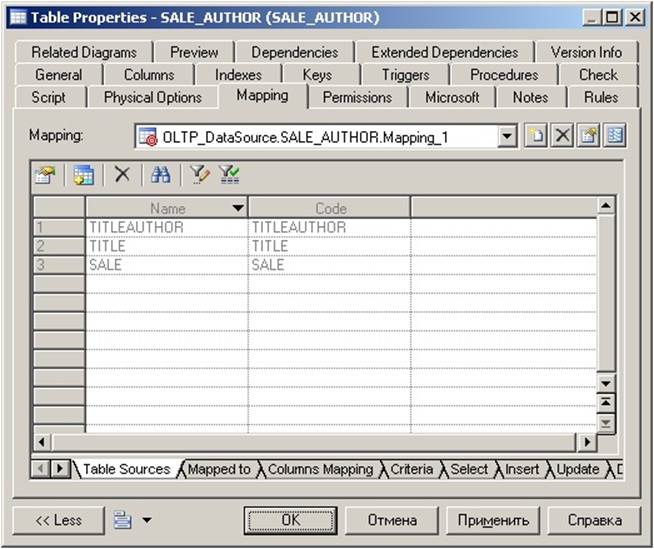
Task: Click the Find binoculars icon
Action: (161, 174)
